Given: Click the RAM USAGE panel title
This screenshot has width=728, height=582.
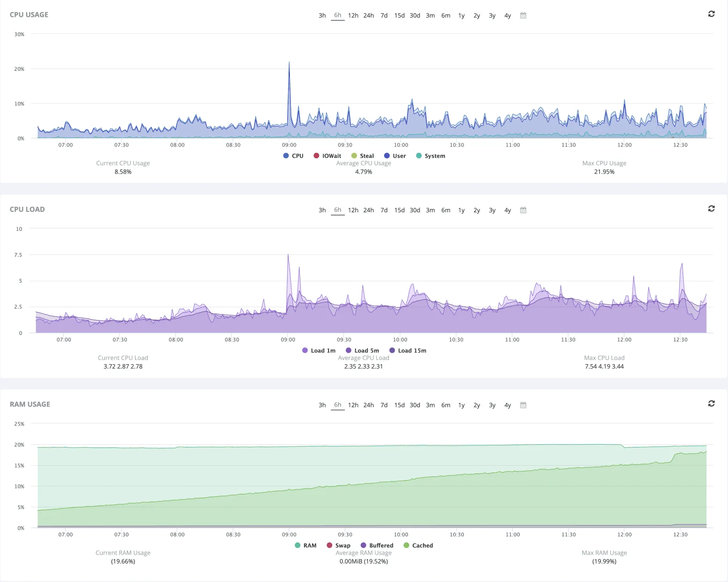Looking at the screenshot, I should click(x=30, y=404).
